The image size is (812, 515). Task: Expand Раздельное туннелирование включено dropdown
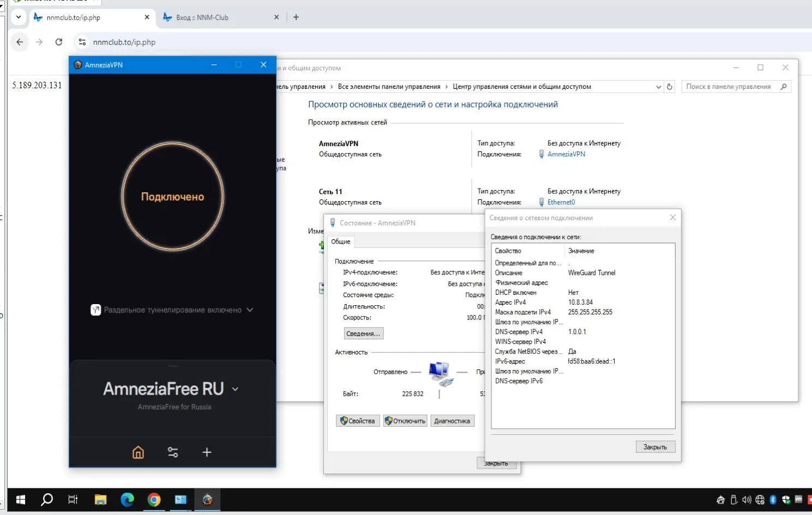click(x=250, y=310)
